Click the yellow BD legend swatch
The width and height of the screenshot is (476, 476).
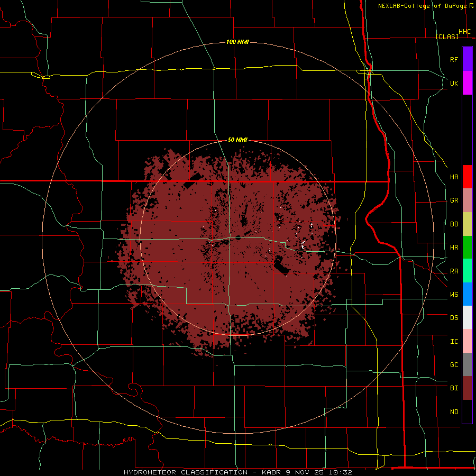(467, 224)
